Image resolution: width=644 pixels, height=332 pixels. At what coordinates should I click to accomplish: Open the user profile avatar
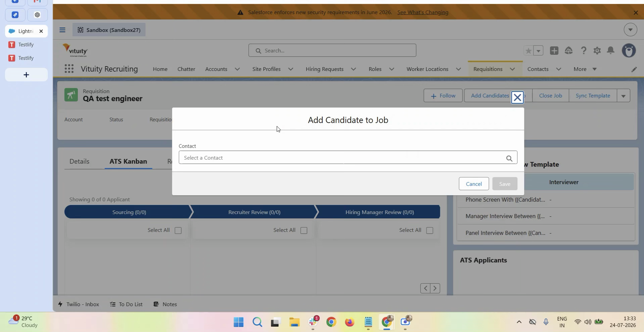(x=629, y=50)
